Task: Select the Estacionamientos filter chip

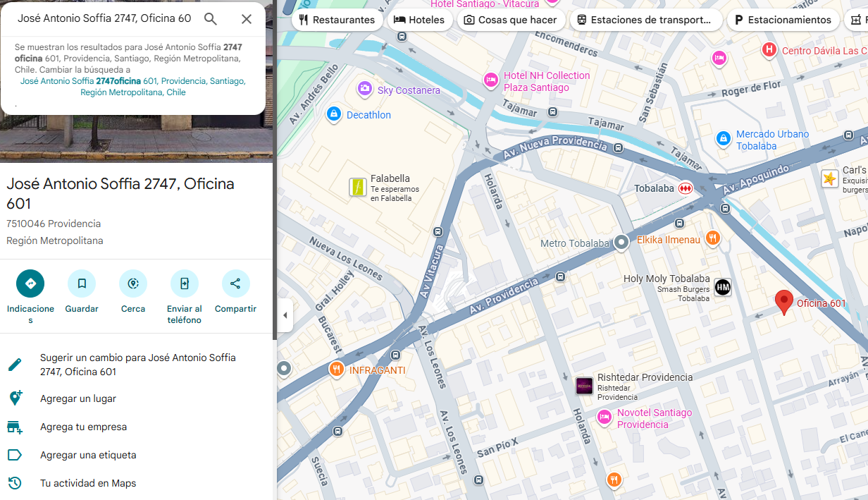Action: [x=783, y=20]
